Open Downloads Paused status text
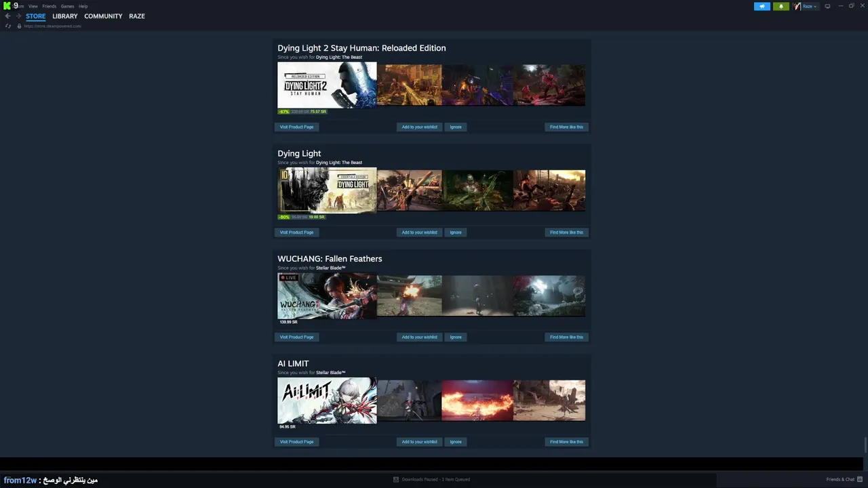The height and width of the screenshot is (488, 868). (435, 479)
